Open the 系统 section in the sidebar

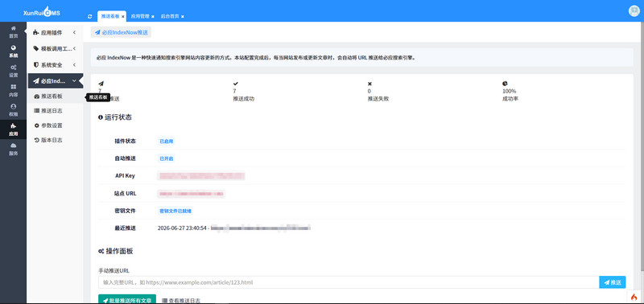pos(13,51)
